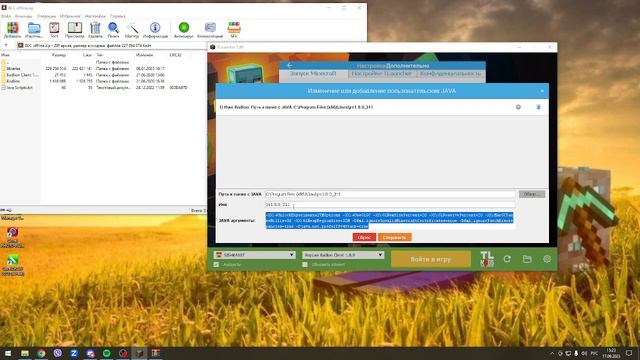Switch to the Конфиденциальность tab
Screen dimensions: 640x360
pos(450,73)
